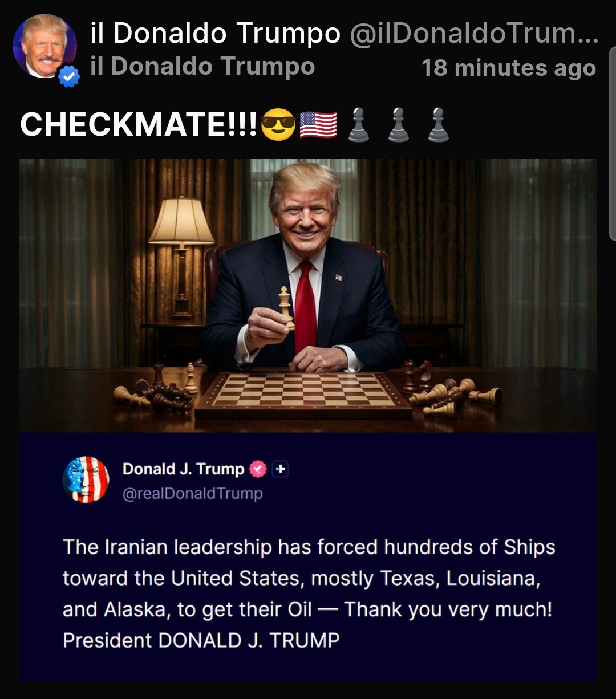Click the plus badge next to Donald J. Trump
Screen dimensions: 616x699
[x=280, y=469]
